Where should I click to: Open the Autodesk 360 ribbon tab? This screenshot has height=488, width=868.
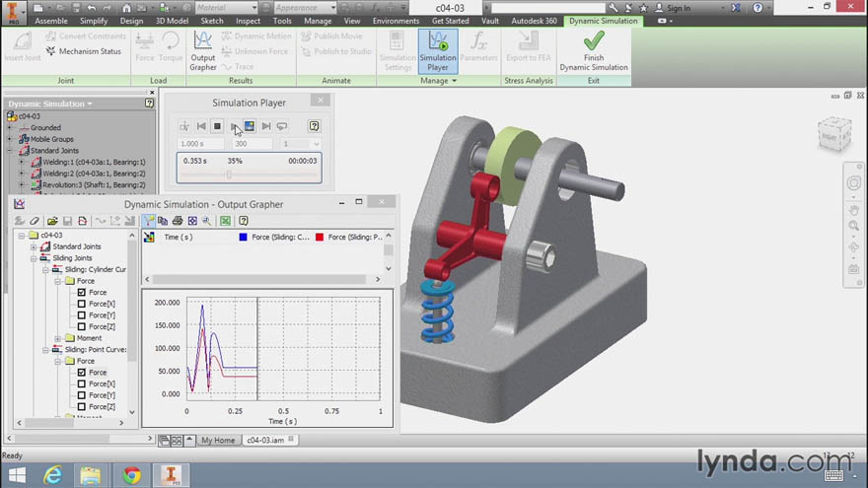coord(534,21)
